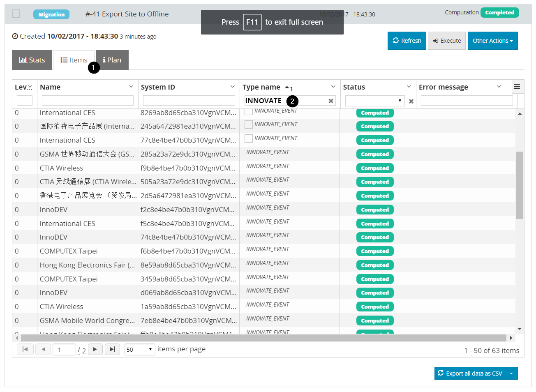
Task: Click the Level filter input field
Action: 25,101
